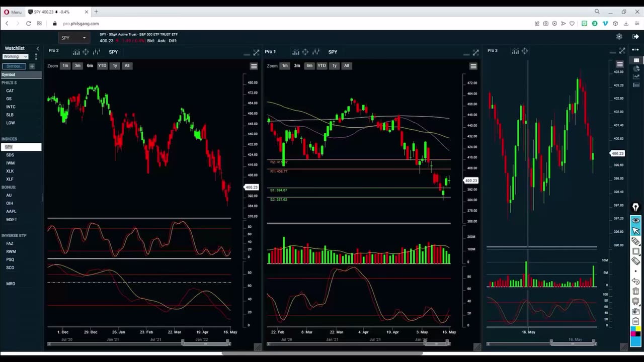Screen dimensions: 644x362
Task: Undo last drawing action
Action: point(636,282)
